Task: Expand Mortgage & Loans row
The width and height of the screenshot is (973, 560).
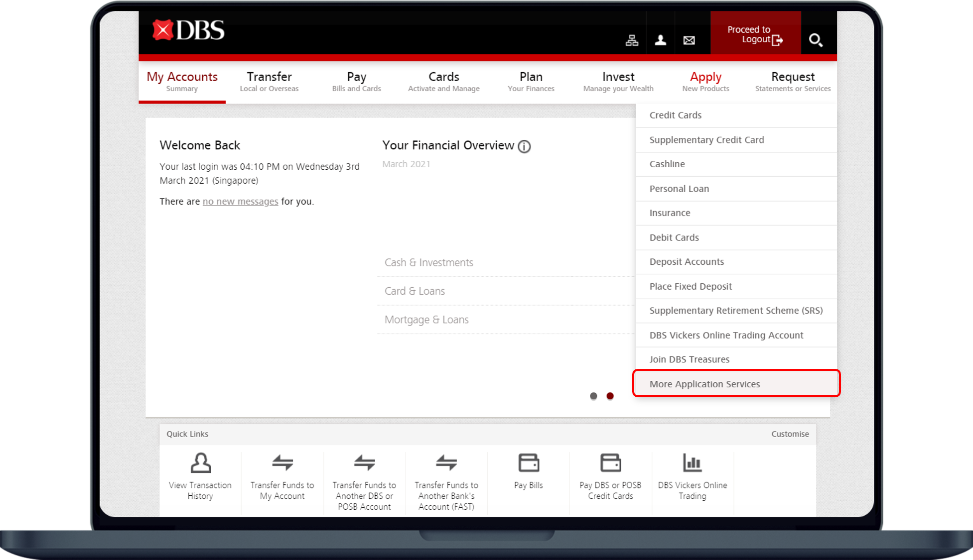Action: [506, 320]
